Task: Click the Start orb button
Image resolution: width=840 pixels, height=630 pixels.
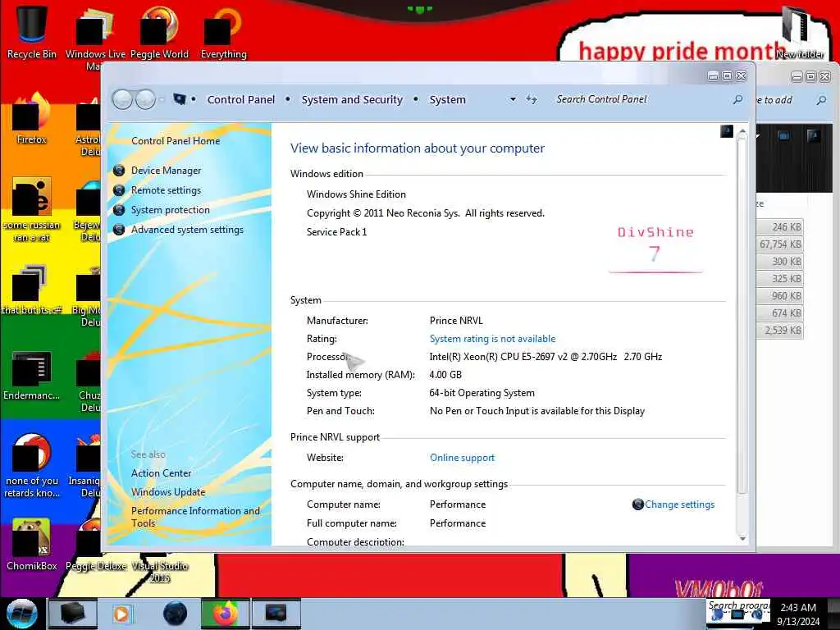Action: pos(22,614)
